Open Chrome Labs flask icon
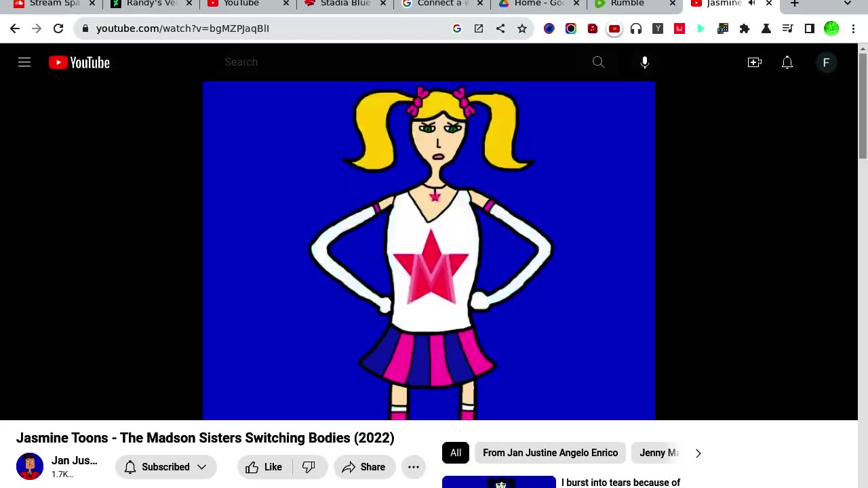This screenshot has height=488, width=868. tap(766, 28)
